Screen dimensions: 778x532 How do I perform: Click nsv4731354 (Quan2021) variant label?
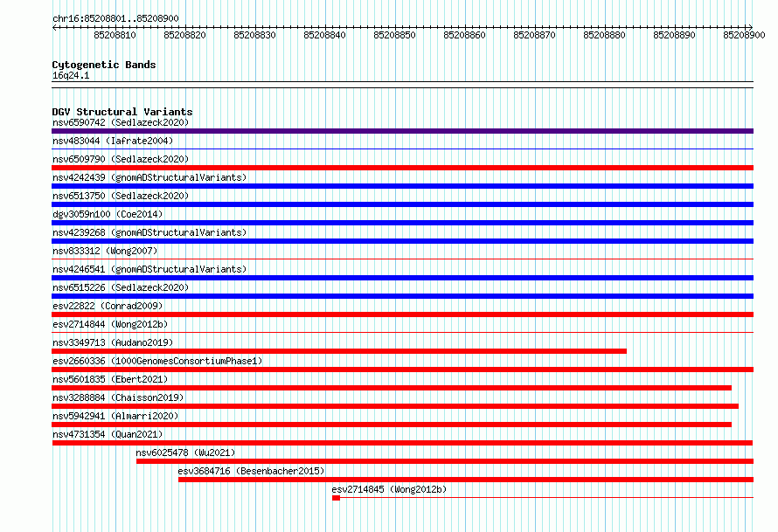pos(108,434)
